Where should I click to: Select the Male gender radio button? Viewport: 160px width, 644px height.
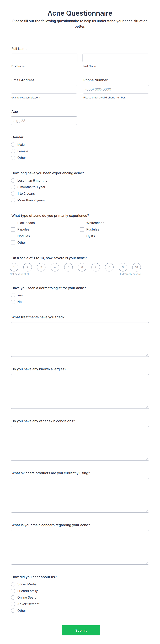[x=13, y=145]
